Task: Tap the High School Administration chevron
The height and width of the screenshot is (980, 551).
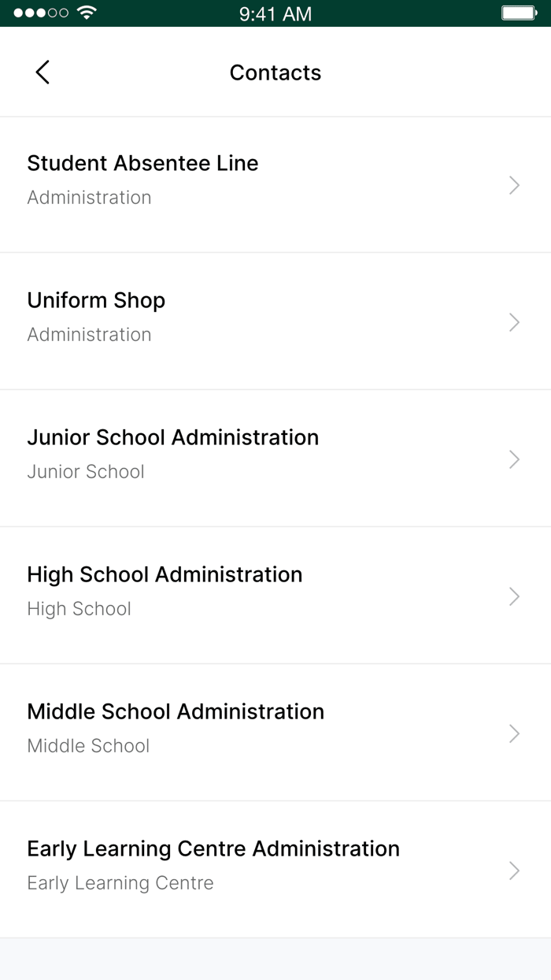Action: pos(514,596)
